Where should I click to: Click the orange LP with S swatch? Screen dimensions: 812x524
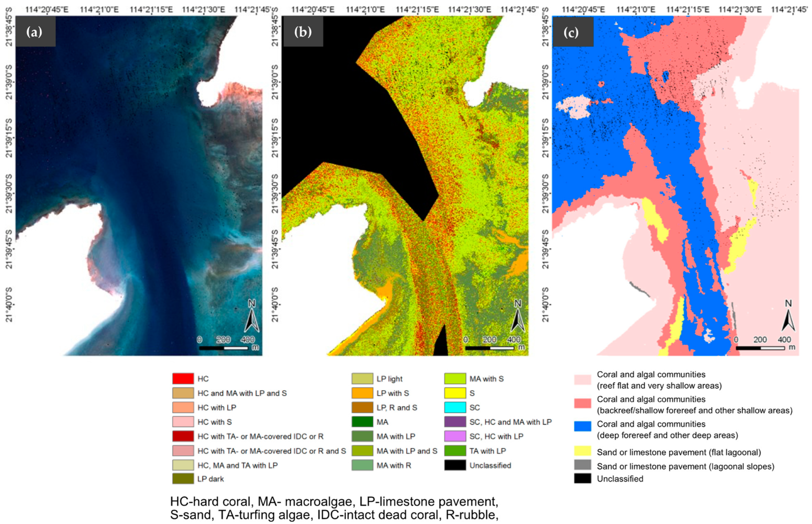click(x=362, y=393)
